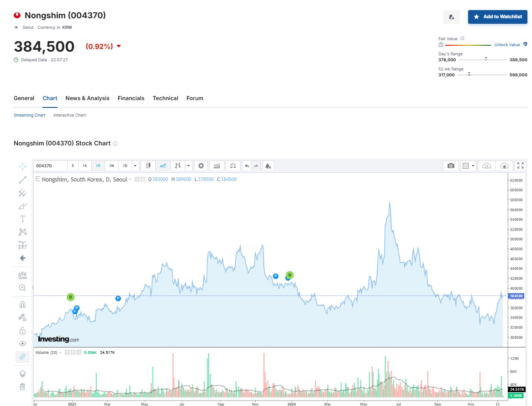Select the crosshair cursor tool

point(22,166)
